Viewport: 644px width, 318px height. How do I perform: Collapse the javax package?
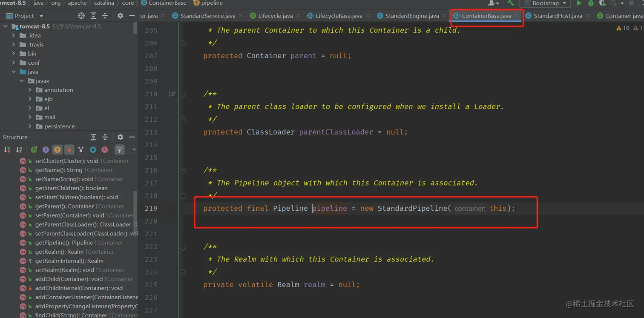click(22, 81)
